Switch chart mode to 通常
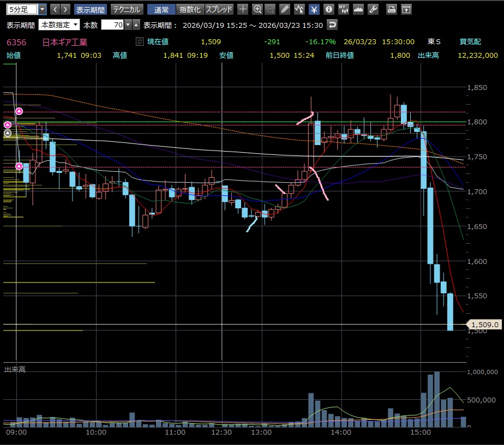This screenshot has width=504, height=445. tap(161, 9)
